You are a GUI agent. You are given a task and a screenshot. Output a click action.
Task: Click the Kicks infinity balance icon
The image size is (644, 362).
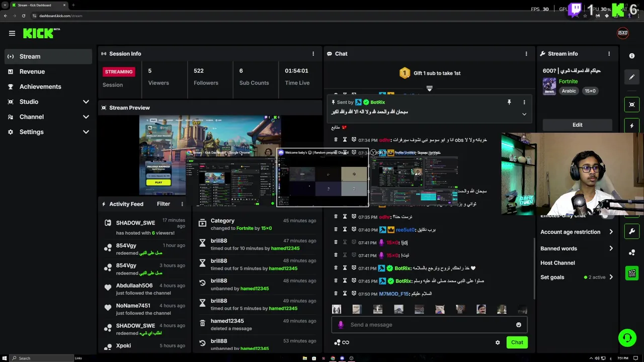(x=342, y=342)
